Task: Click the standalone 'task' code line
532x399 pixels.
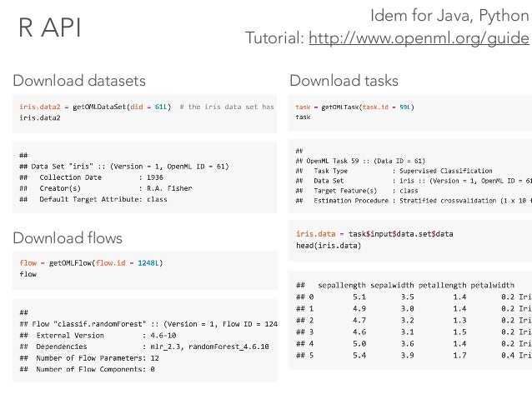Action: click(x=303, y=117)
